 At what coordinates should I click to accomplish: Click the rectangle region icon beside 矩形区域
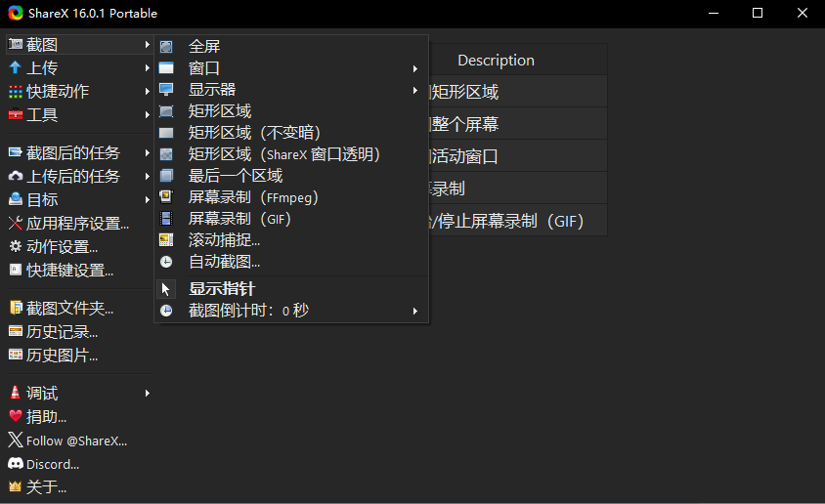pyautogui.click(x=166, y=111)
